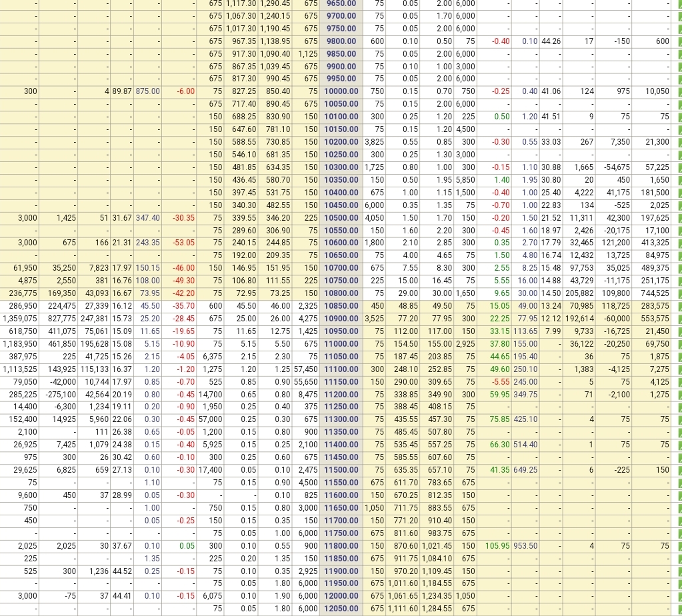Click call ask price 1,290.45
682x616 pixels.
275,3
